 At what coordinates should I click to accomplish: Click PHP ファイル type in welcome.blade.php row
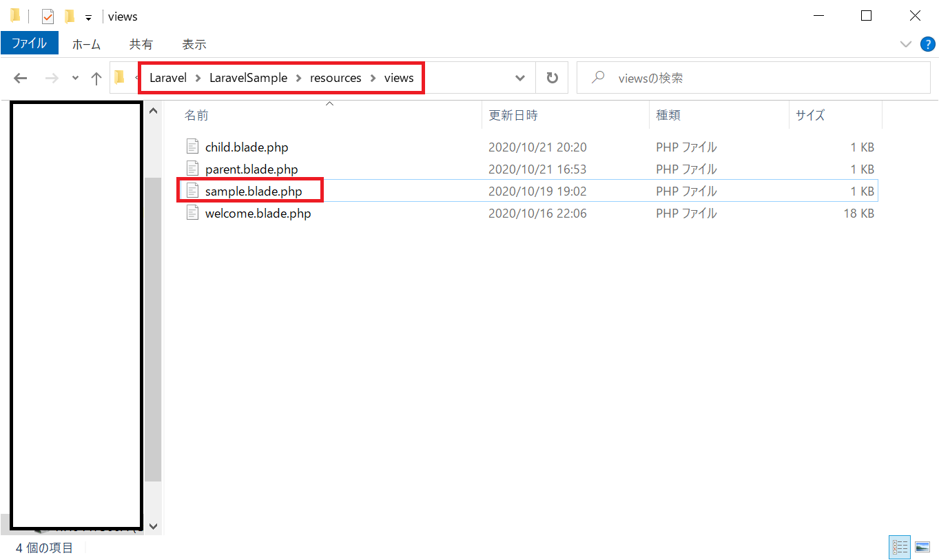[x=686, y=214]
